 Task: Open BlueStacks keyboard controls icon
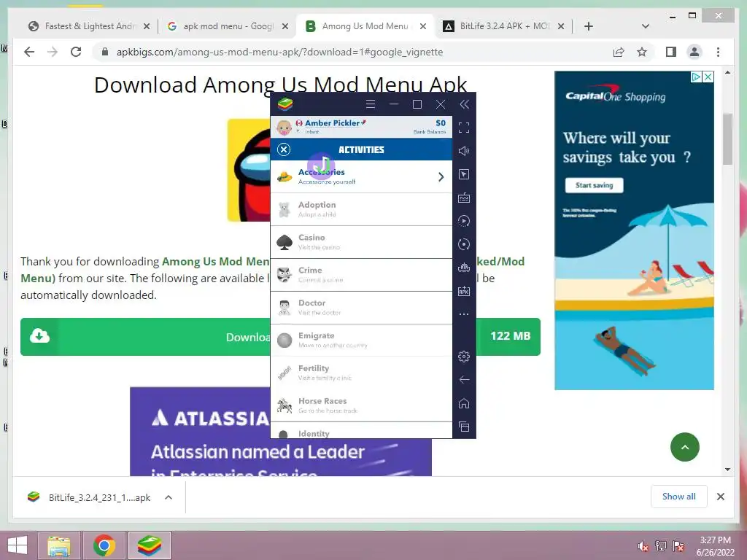[463, 198]
